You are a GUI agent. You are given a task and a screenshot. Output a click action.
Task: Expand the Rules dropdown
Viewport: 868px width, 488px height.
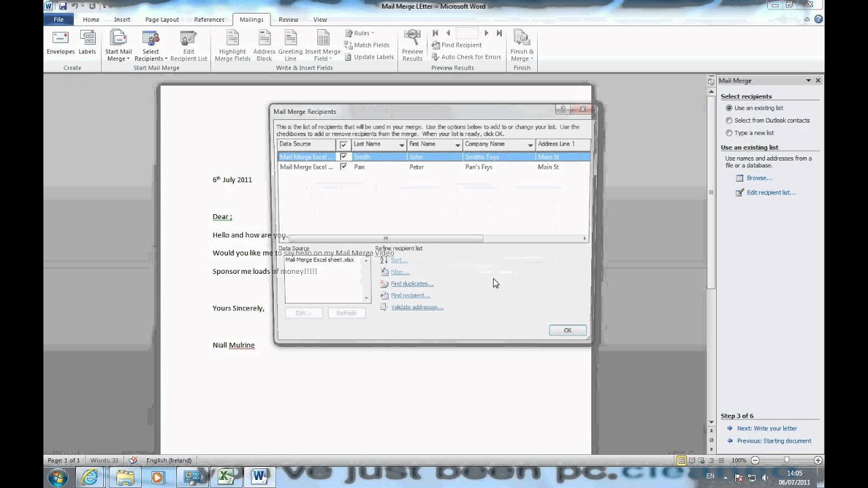359,33
